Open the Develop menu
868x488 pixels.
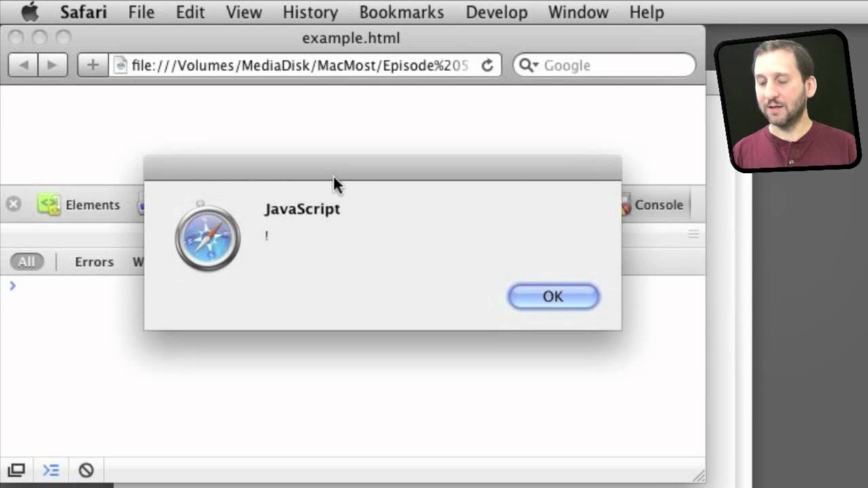[x=496, y=12]
